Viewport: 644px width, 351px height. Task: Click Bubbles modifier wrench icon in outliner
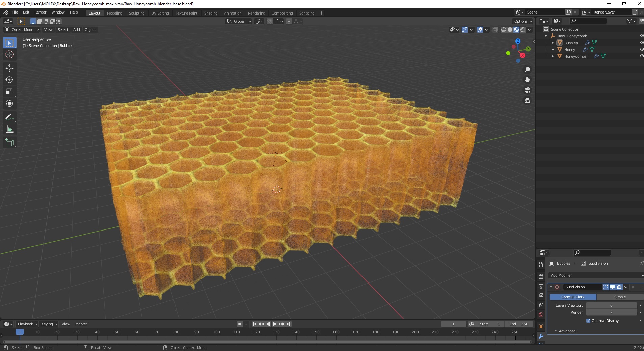[x=588, y=43]
